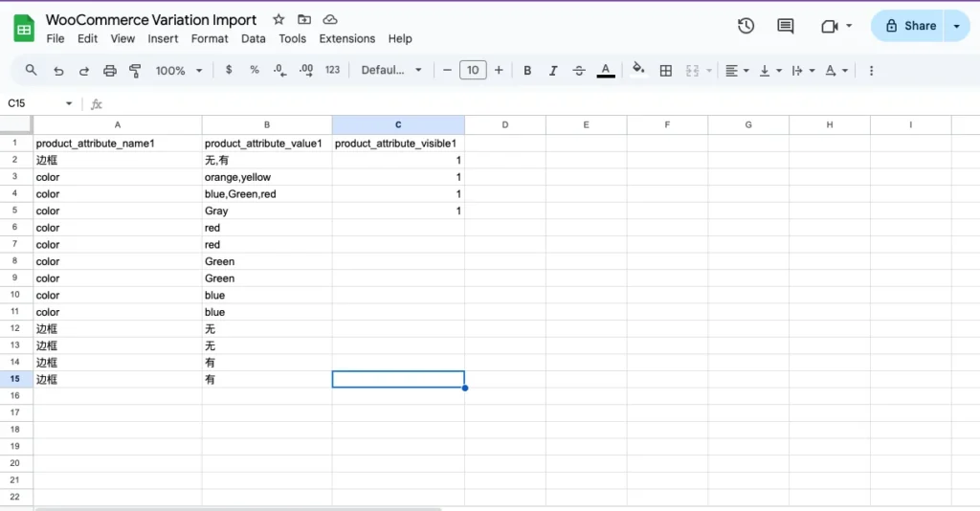The width and height of the screenshot is (980, 511).
Task: Select the paint format tool
Action: pyautogui.click(x=135, y=71)
